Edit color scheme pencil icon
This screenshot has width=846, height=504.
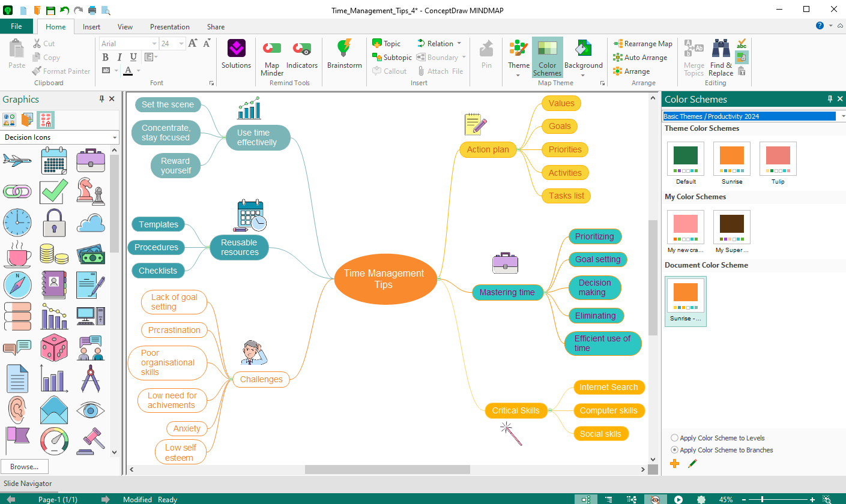pos(692,463)
